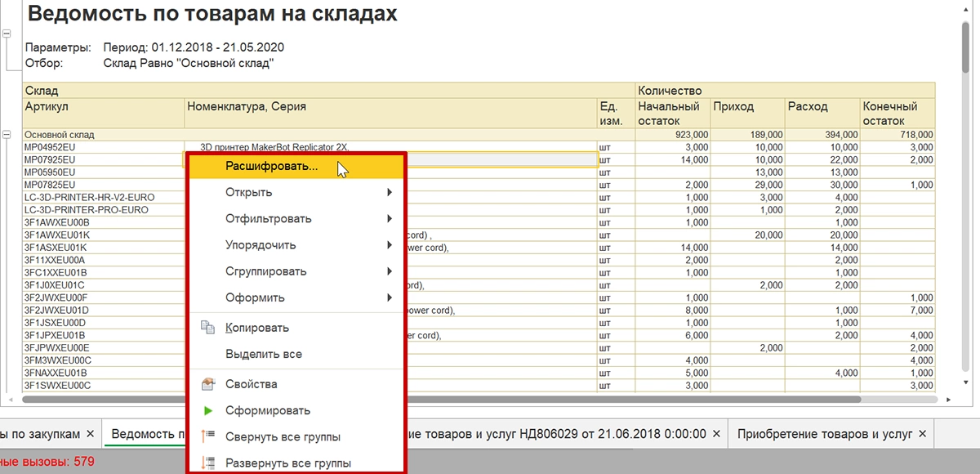This screenshot has width=980, height=474.
Task: Select the MP04952EU article cell
Action: tap(104, 147)
